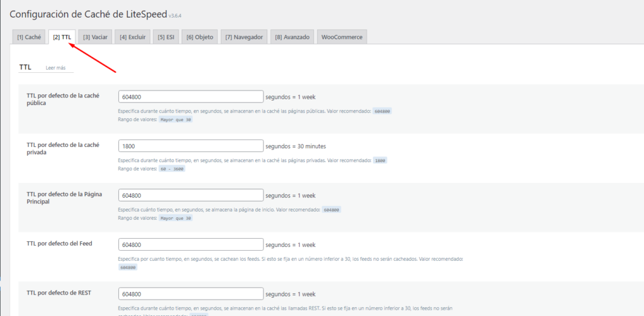Screen dimensions: 644x316
Task: Click 'segundos = 30 minutes' text
Action: pos(296,146)
